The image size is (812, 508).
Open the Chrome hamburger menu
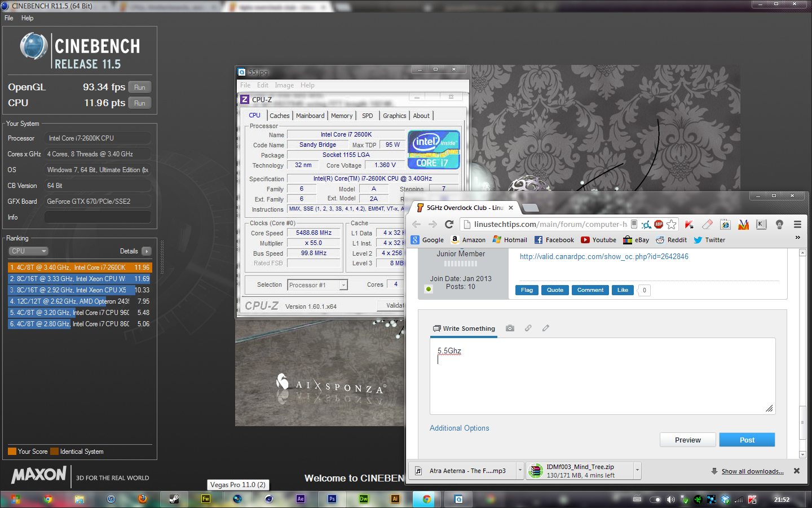[x=797, y=224]
